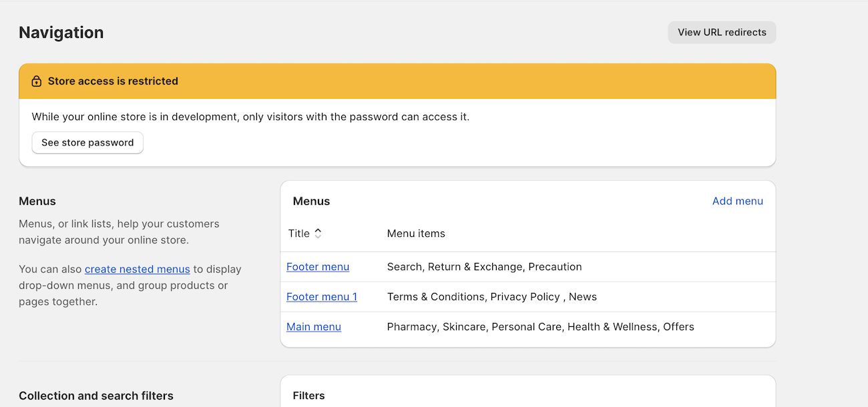Open the Main menu link
The image size is (868, 407).
(x=314, y=327)
